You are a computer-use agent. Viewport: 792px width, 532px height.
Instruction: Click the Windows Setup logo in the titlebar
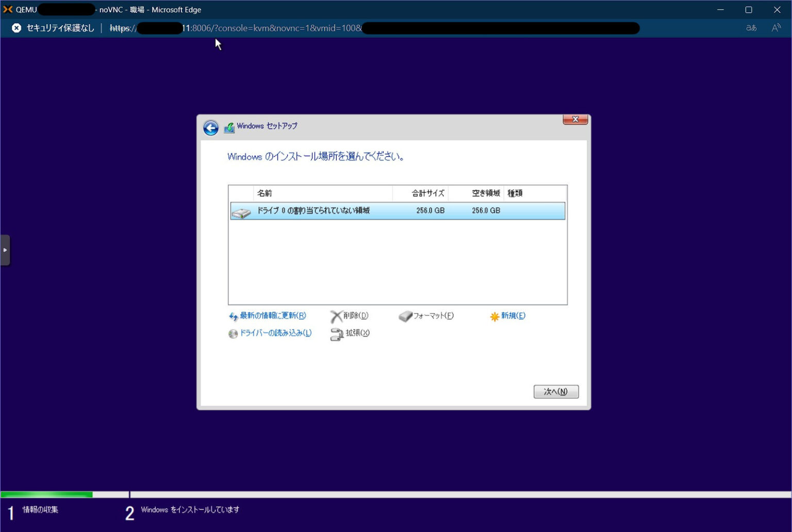[x=229, y=126]
